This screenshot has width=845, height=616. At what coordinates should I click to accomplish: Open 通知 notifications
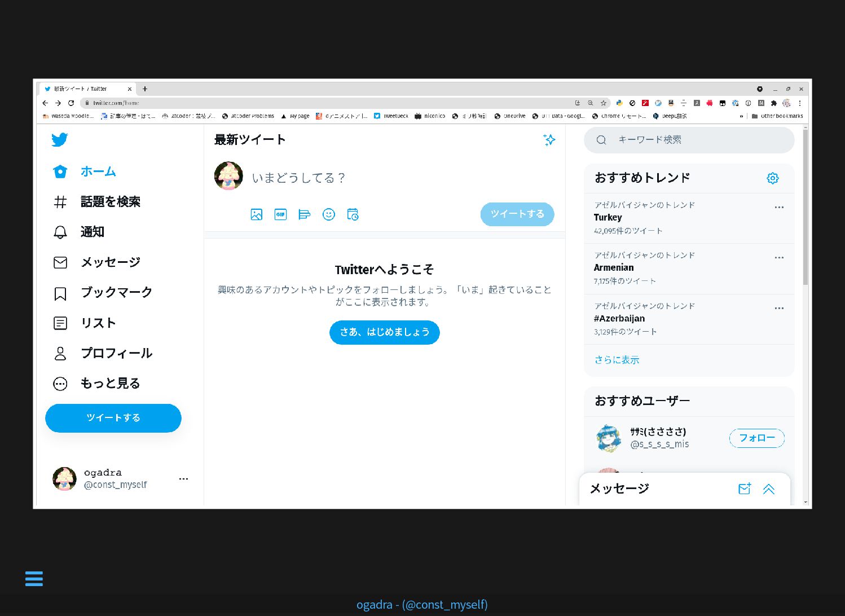(x=79, y=232)
